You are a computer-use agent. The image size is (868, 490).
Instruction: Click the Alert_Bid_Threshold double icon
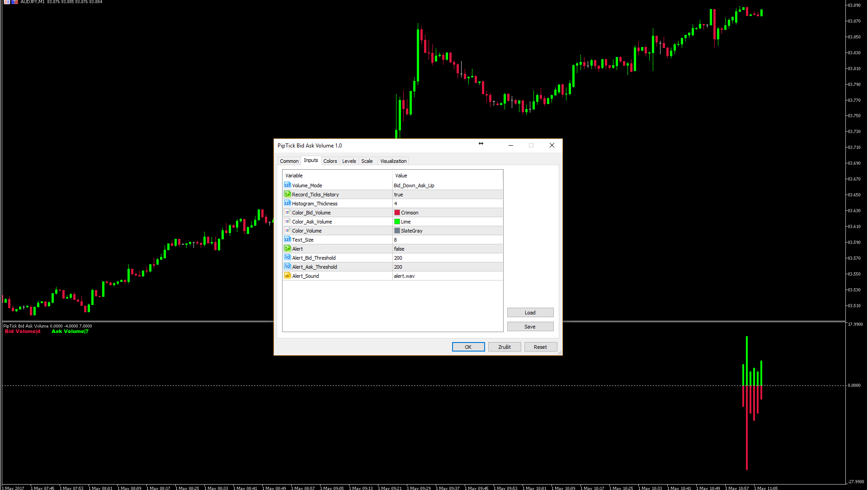[x=287, y=257]
